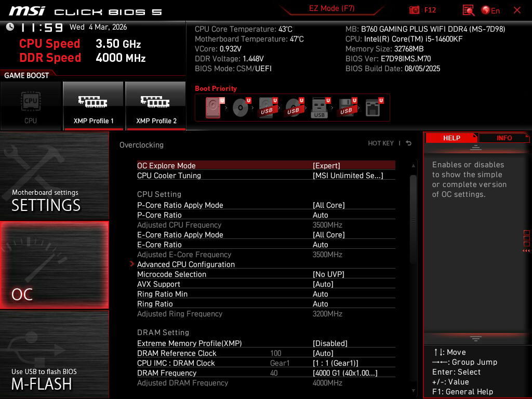Click the Adjusted DRAM Frequency 4000MHz value
Image resolution: width=532 pixels, height=399 pixels.
tap(327, 382)
